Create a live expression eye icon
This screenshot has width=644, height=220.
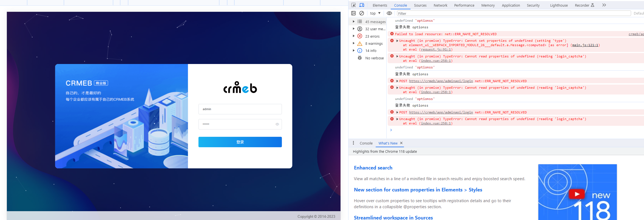[389, 13]
